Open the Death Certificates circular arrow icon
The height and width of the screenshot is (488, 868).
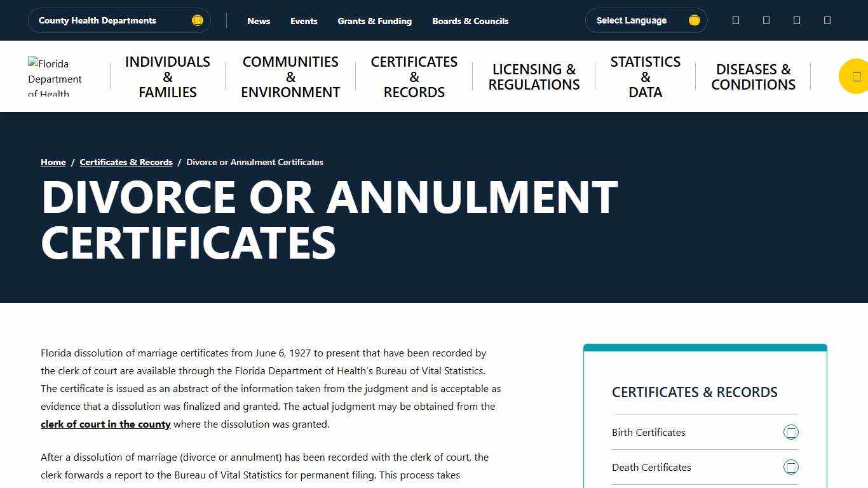(791, 466)
